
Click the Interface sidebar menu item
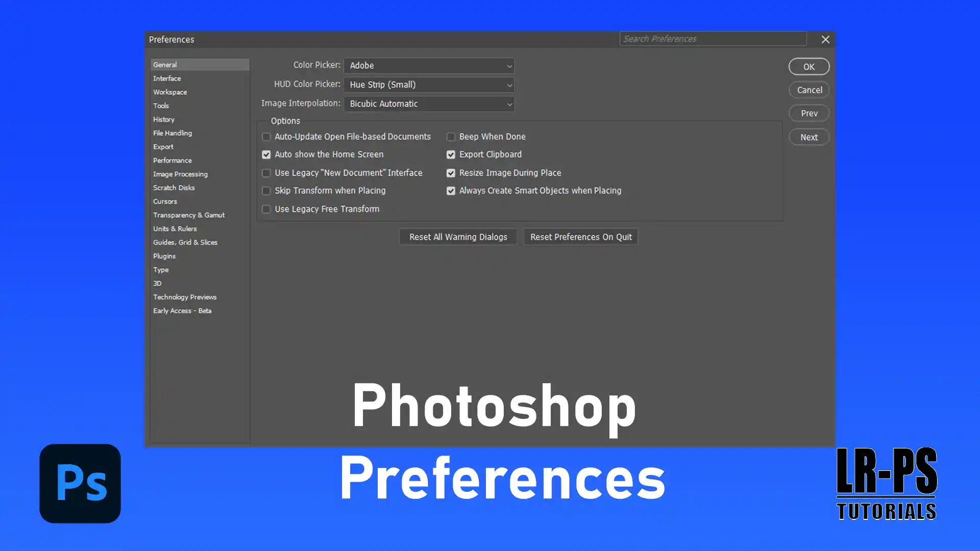(x=167, y=78)
